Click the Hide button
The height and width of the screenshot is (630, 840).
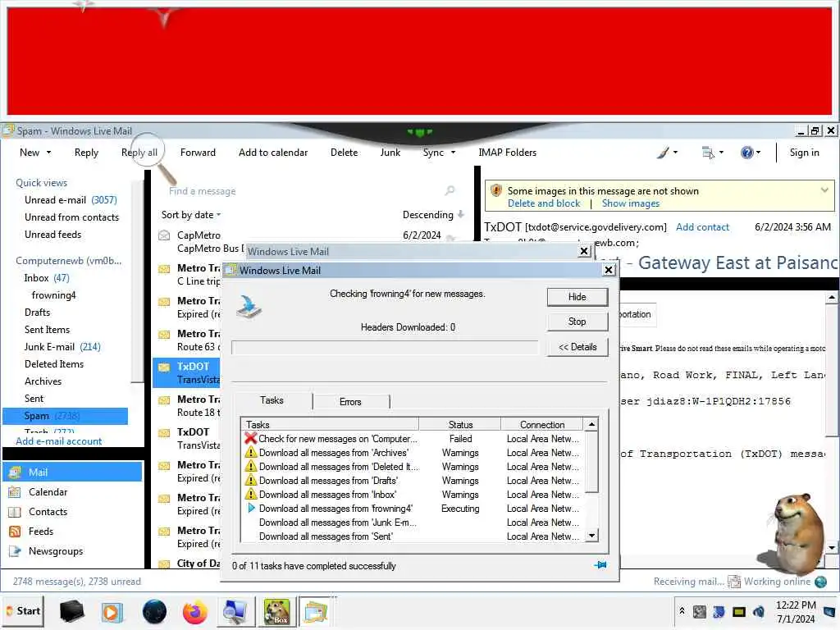577,297
